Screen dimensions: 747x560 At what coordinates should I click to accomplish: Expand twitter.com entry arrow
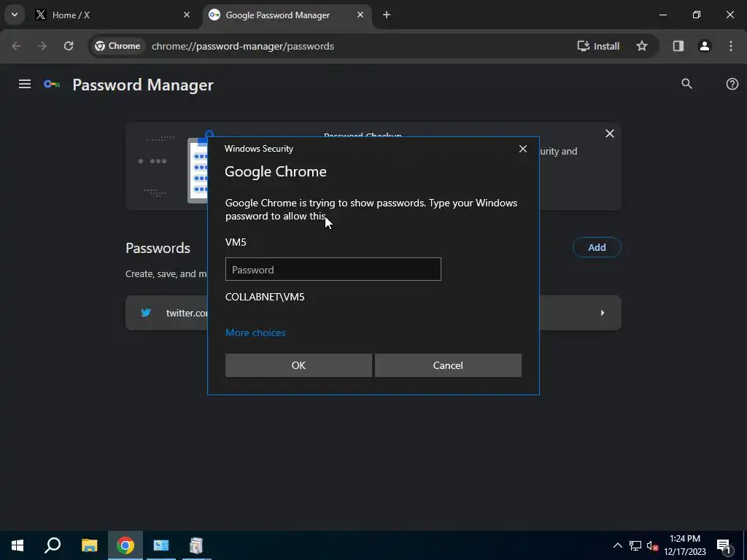pos(602,313)
